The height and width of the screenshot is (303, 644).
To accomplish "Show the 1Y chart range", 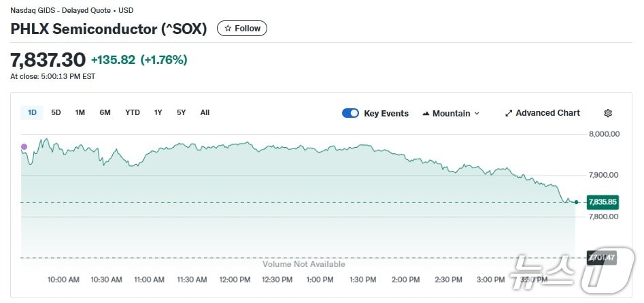I will point(158,112).
